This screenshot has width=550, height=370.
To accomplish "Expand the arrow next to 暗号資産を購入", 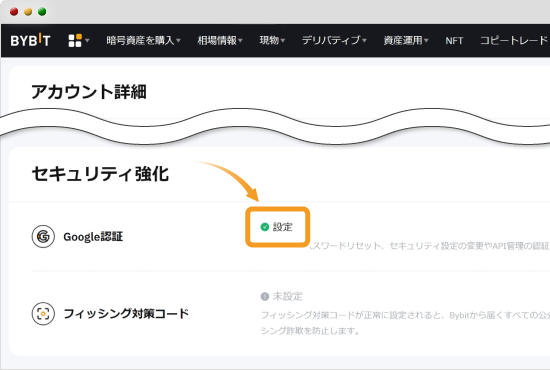I will point(179,41).
